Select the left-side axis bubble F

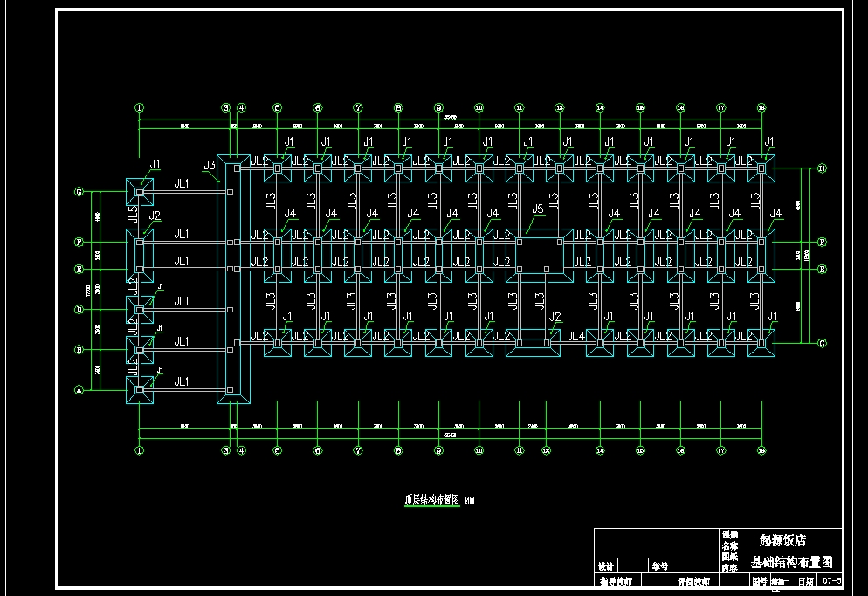tap(79, 242)
